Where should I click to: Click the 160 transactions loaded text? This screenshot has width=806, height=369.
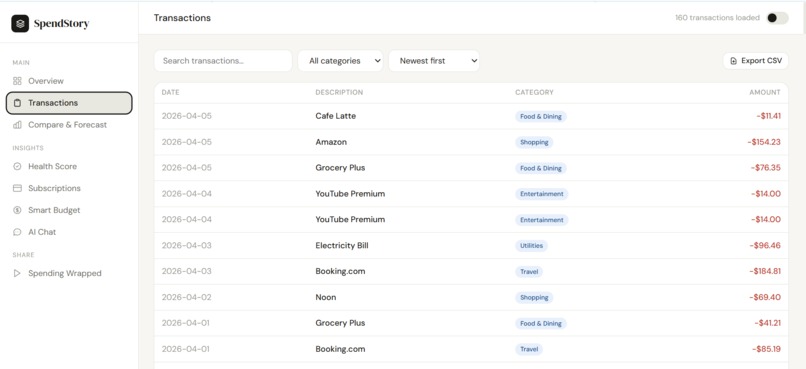click(x=717, y=18)
